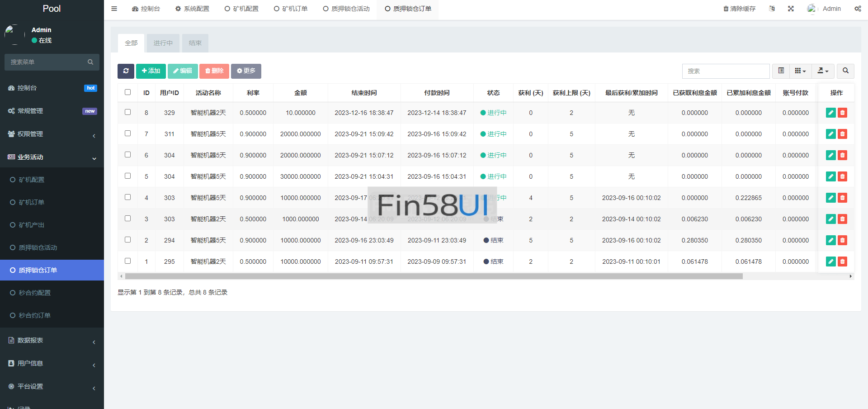
Task: Click the 搜索菜单 sidebar search field
Action: pyautogui.click(x=47, y=62)
